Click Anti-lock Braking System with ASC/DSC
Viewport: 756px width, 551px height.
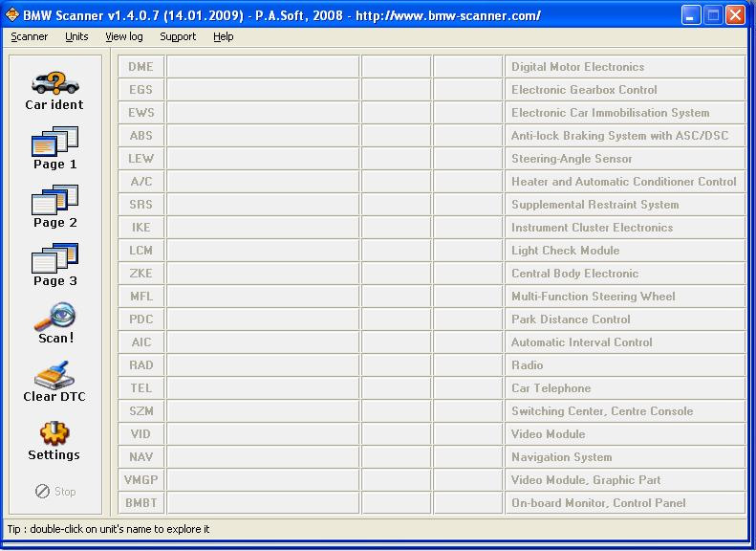click(619, 136)
